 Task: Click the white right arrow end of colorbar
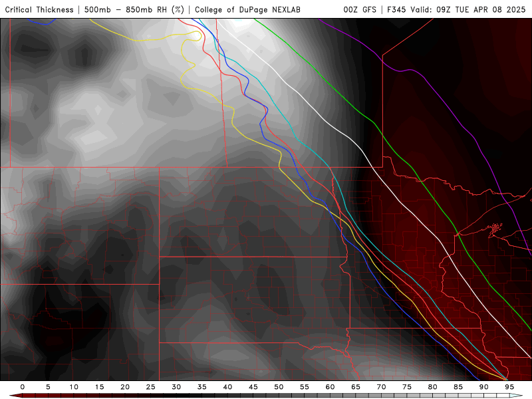[x=516, y=396]
